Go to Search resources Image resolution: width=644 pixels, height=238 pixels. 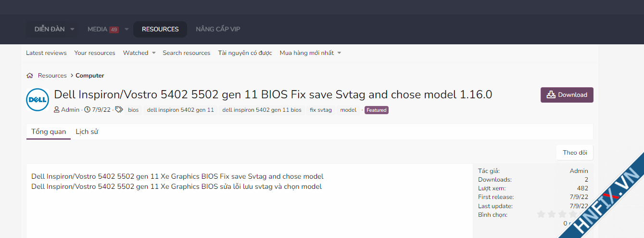[186, 53]
